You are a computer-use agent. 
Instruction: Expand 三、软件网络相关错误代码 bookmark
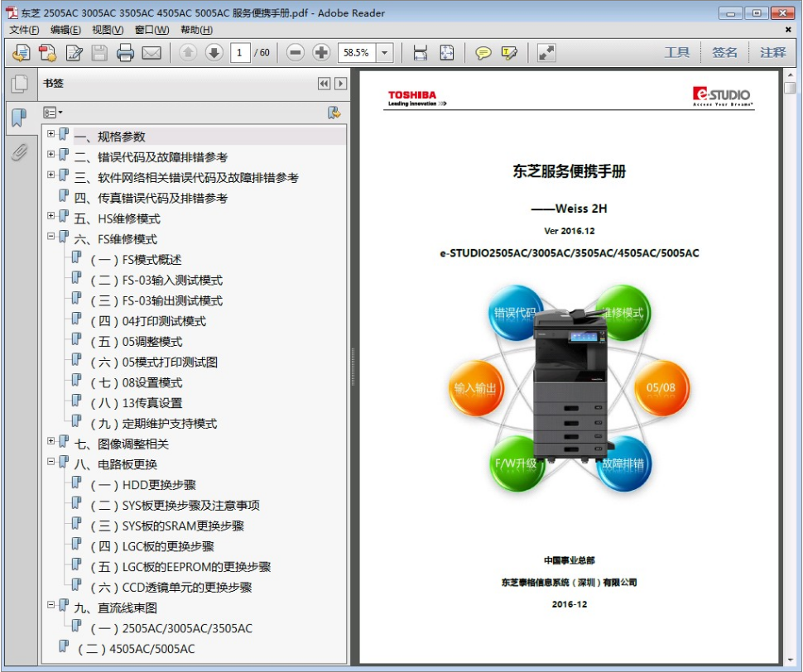coord(50,175)
